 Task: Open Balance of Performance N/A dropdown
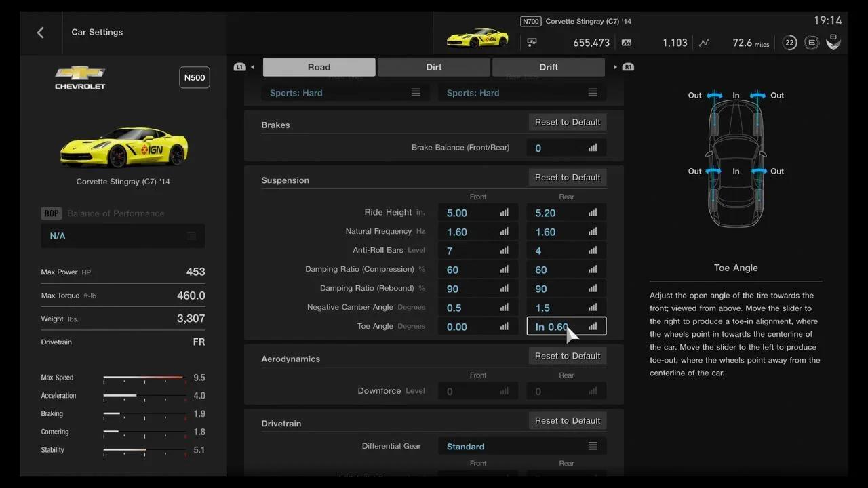click(123, 236)
